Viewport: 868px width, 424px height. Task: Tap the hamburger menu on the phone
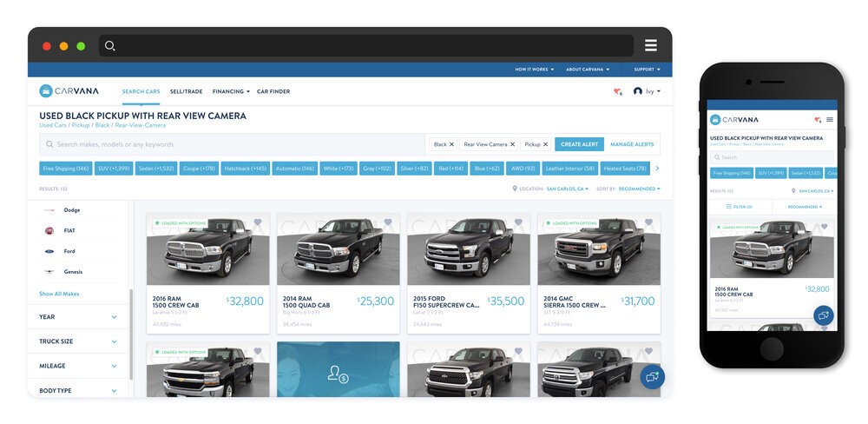(830, 119)
